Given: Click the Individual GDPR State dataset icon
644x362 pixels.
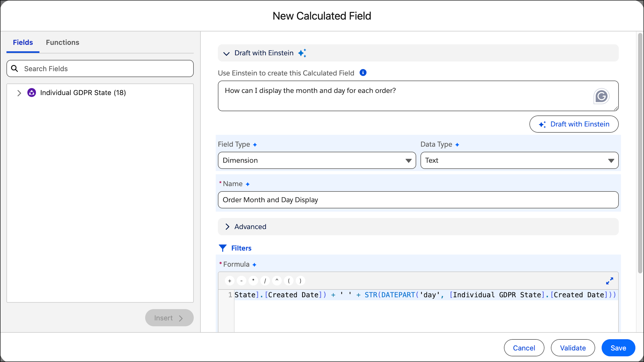Looking at the screenshot, I should 31,92.
